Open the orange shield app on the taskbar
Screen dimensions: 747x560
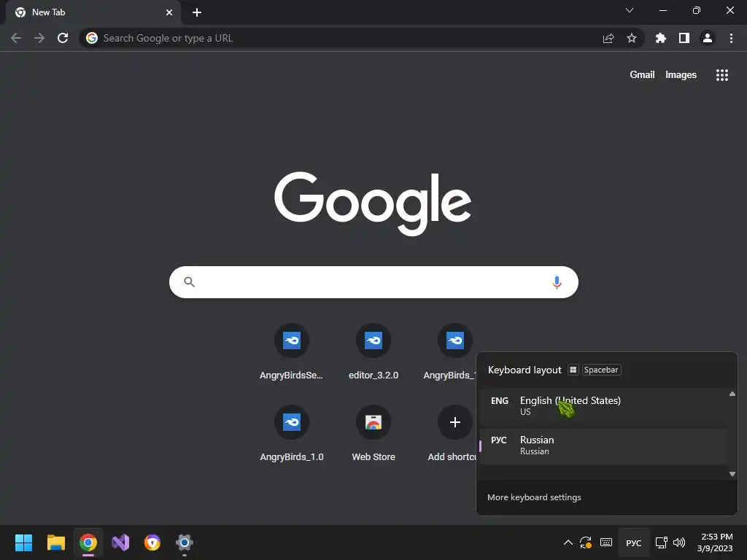152,542
